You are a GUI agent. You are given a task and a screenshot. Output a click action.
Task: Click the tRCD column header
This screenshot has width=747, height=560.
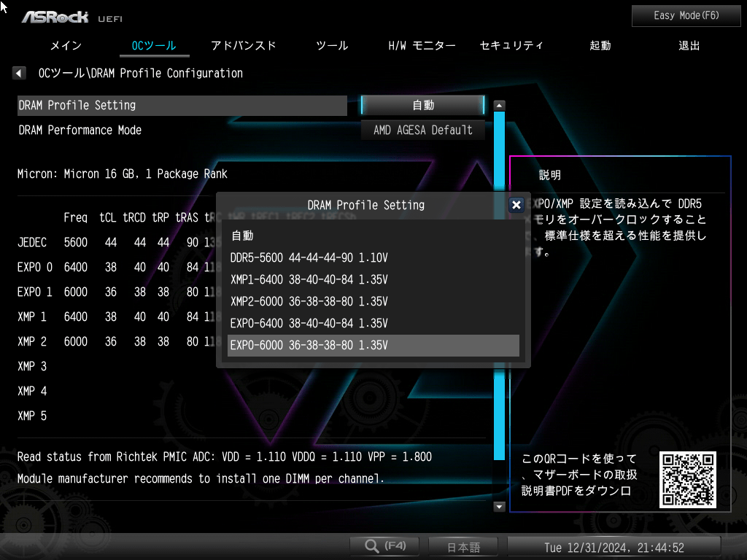[x=134, y=217]
